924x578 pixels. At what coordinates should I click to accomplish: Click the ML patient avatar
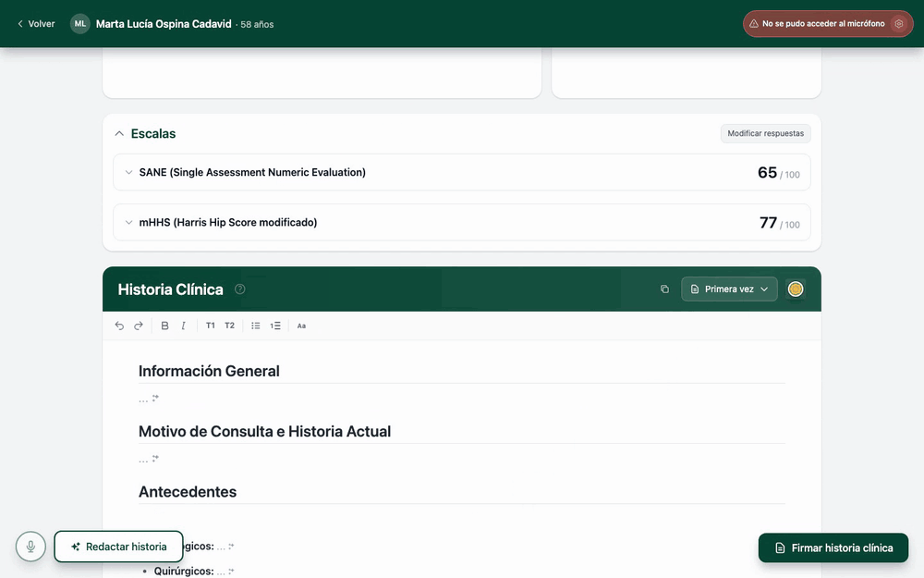point(80,24)
